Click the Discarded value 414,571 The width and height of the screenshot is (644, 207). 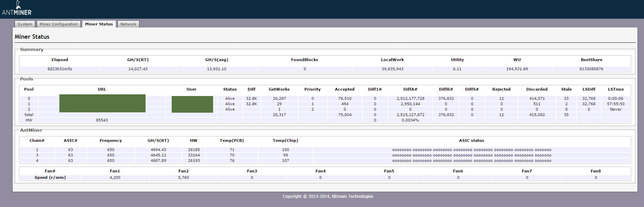click(x=537, y=98)
